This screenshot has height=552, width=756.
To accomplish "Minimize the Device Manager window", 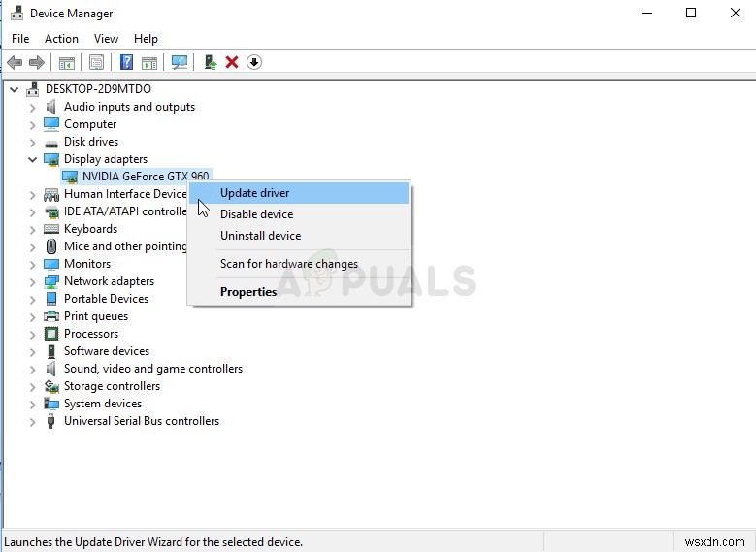I will (x=647, y=13).
